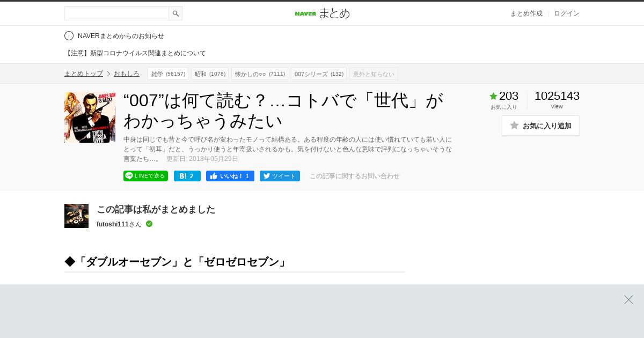Image resolution: width=644 pixels, height=338 pixels.
Task: Share via LINEで送る button
Action: point(145,176)
